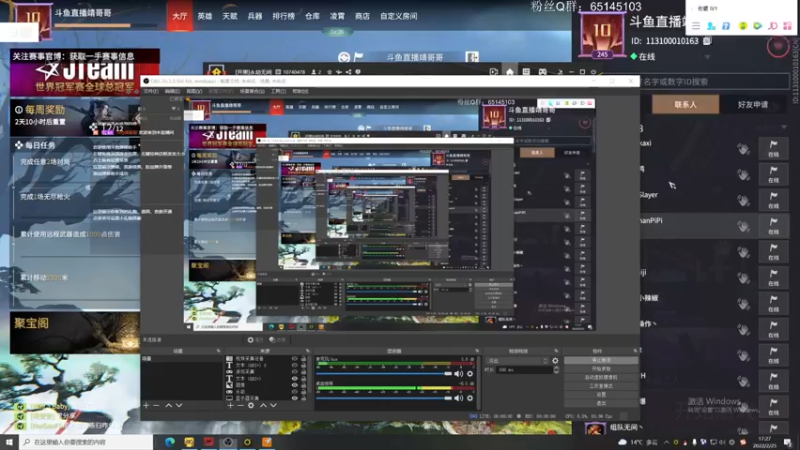Lock the 显示器采集 source
The width and height of the screenshot is (800, 450).
pos(304,398)
